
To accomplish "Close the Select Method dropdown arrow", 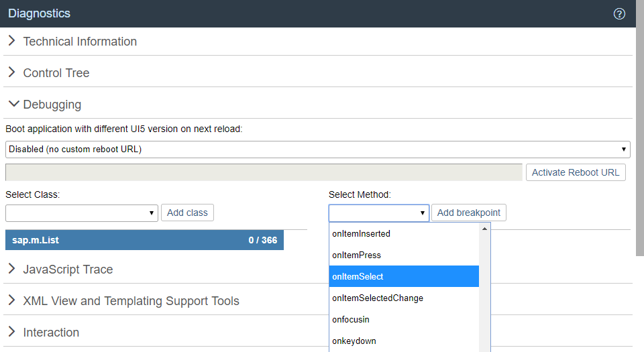I will point(422,213).
